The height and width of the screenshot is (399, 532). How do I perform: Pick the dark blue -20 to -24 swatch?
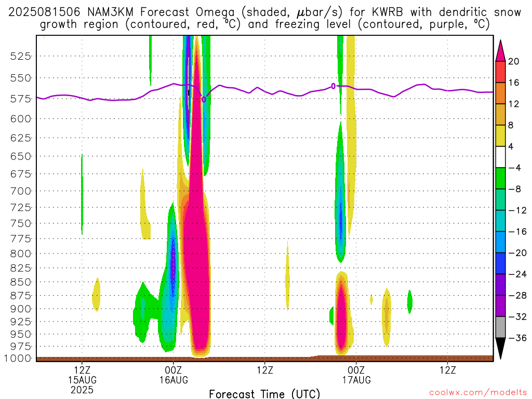click(x=500, y=263)
